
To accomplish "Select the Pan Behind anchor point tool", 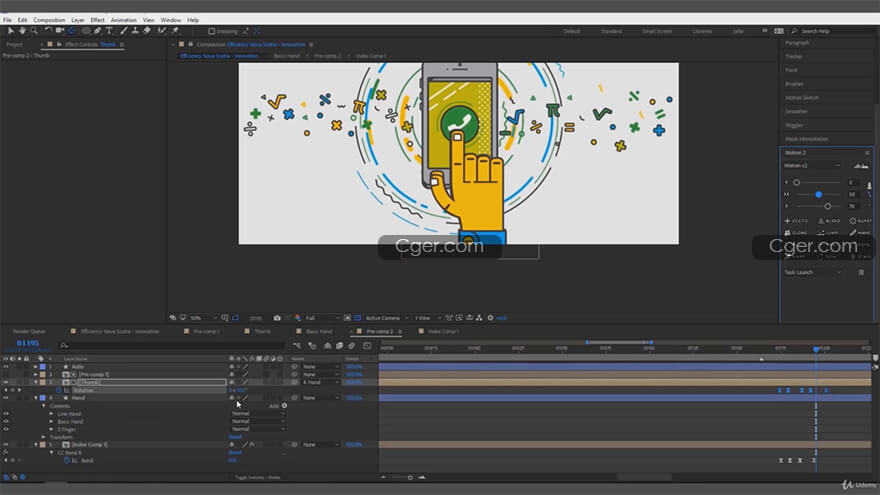I will click(71, 31).
